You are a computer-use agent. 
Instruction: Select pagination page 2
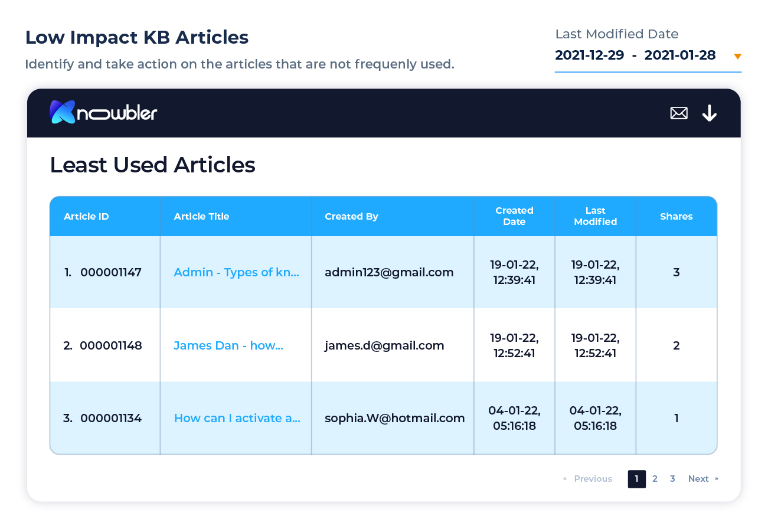pos(655,479)
